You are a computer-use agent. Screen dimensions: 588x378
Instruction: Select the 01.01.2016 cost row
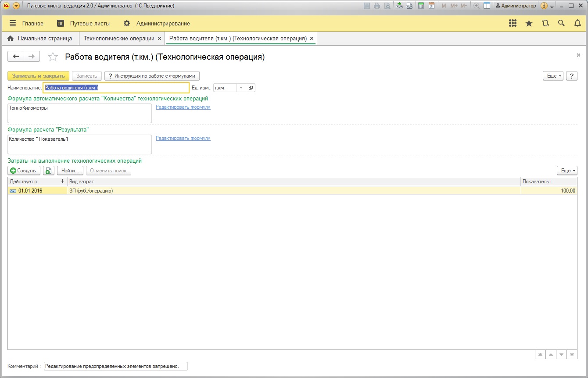point(292,191)
